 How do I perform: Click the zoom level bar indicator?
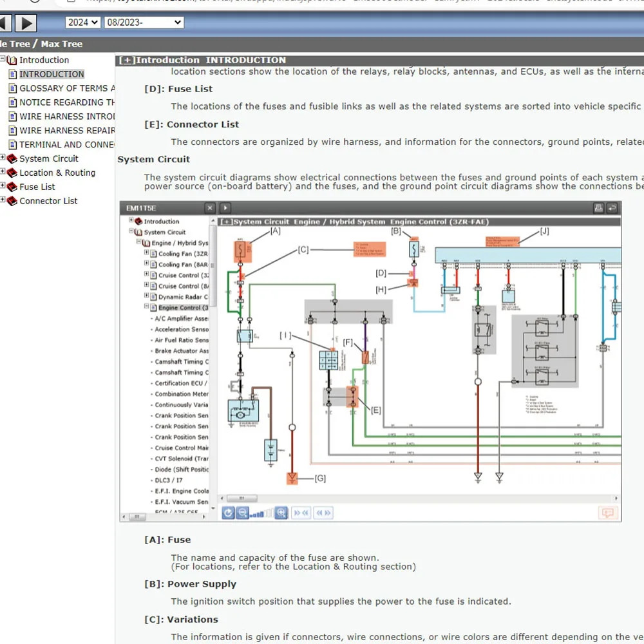pos(261,513)
